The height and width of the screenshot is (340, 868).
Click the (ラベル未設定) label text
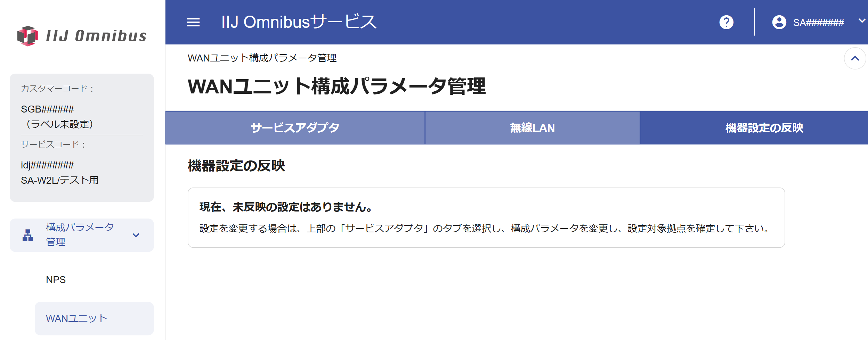pos(59,124)
